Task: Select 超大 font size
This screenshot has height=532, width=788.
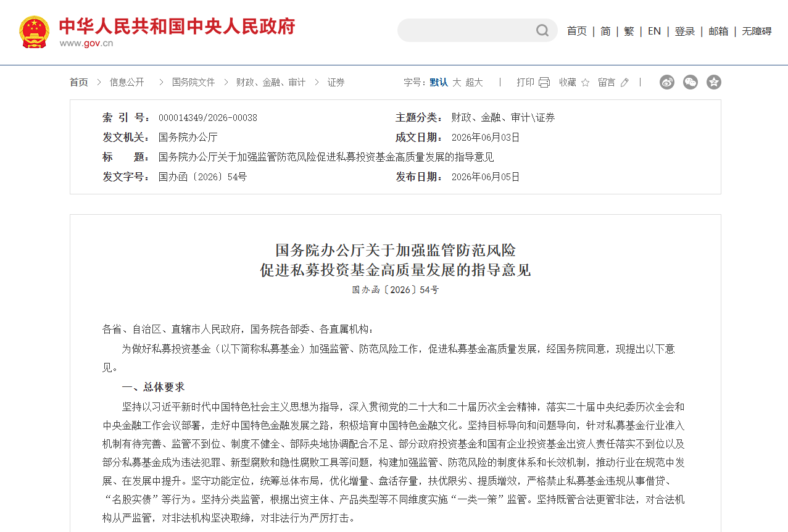Action: coord(474,82)
